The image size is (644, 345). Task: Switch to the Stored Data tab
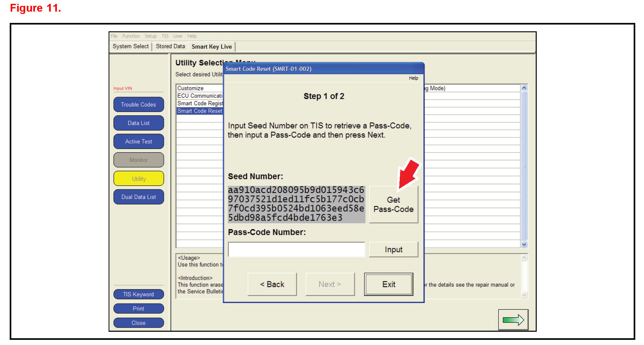tap(170, 46)
